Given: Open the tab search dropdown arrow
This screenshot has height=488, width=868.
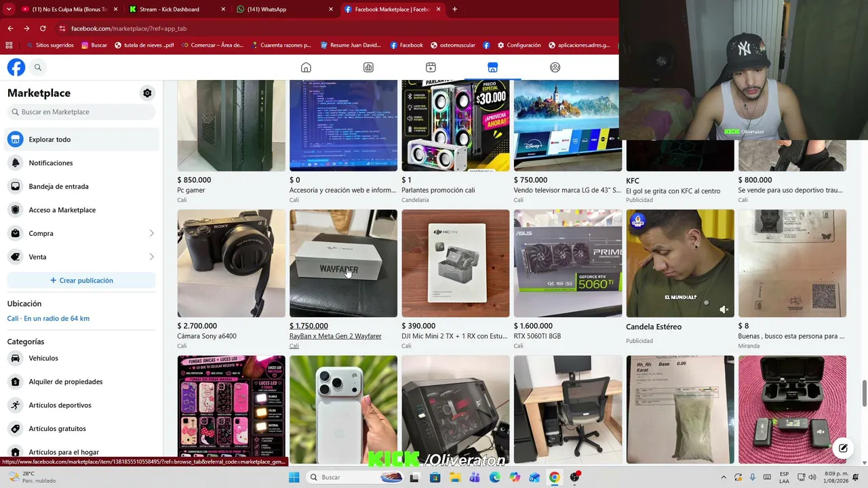Looking at the screenshot, I should click(8, 9).
